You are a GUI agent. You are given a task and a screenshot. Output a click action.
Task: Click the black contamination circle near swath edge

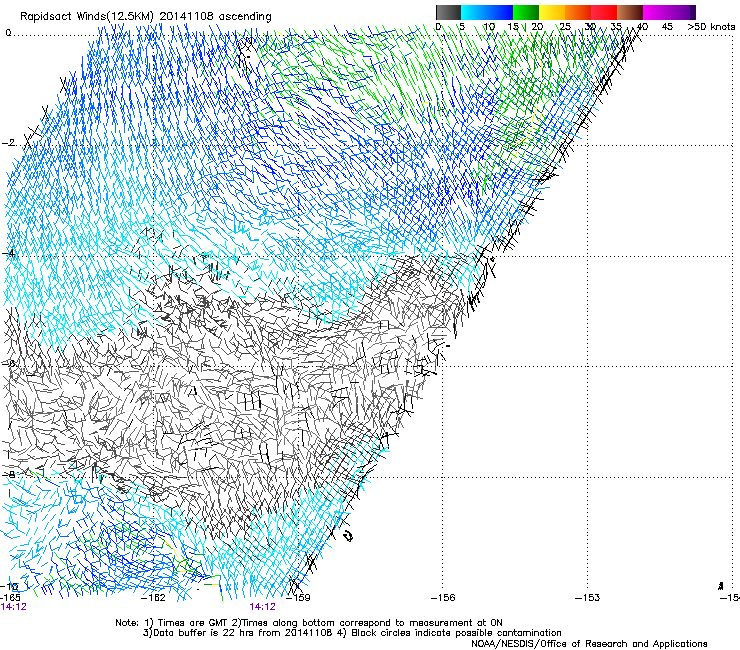tap(348, 536)
